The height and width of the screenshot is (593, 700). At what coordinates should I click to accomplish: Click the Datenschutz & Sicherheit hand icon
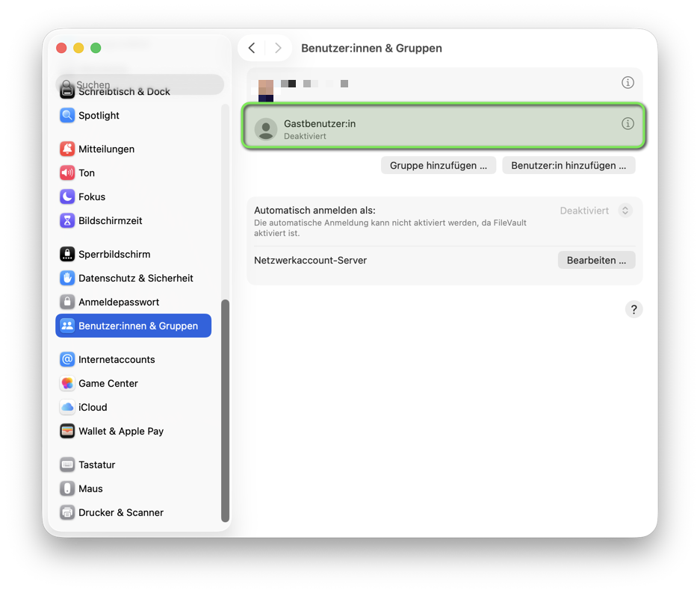[x=67, y=279]
